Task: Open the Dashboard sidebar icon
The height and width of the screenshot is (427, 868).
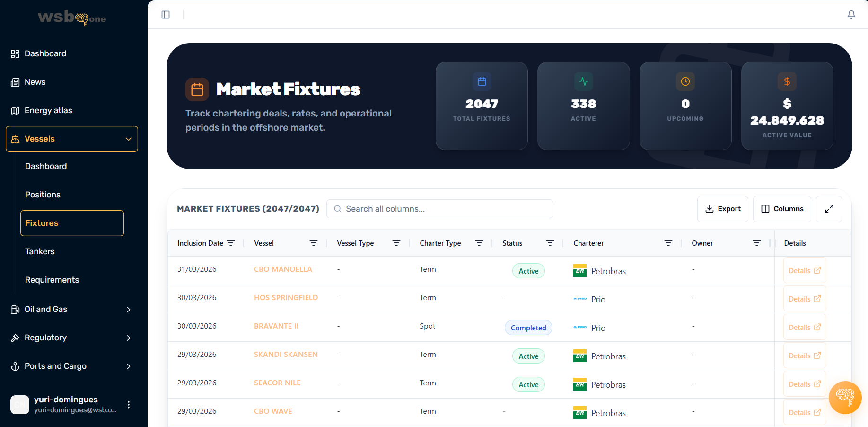Action: click(15, 53)
